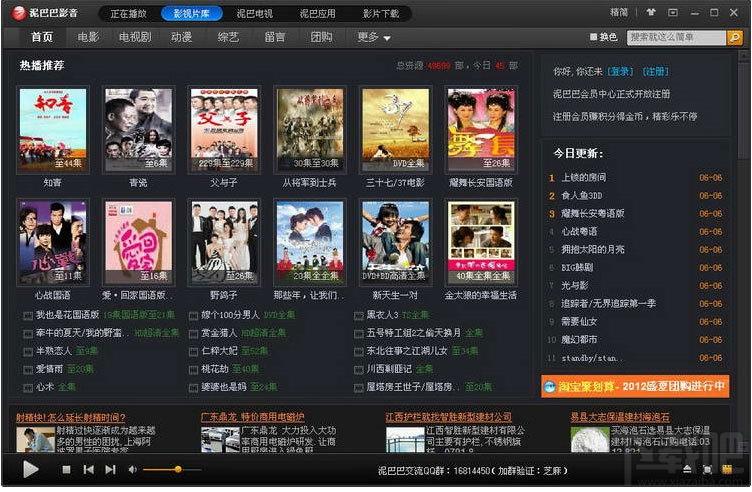The height and width of the screenshot is (492, 752).
Task: Click the TV icon beside 心术
Action: point(28,387)
